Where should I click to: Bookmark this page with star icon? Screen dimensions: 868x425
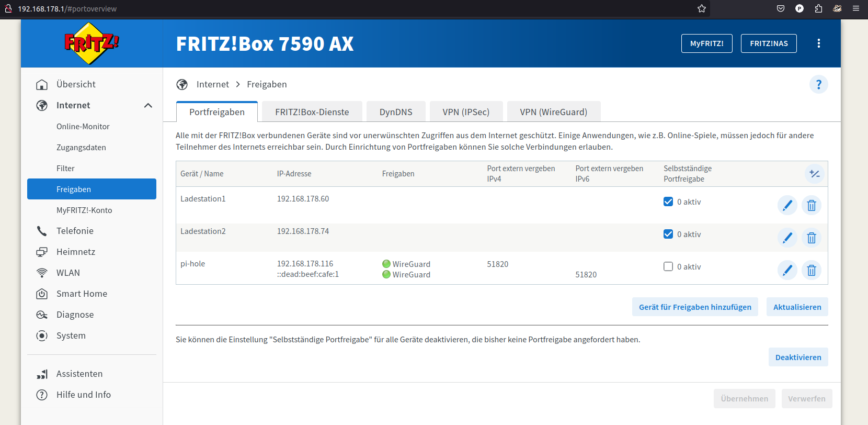click(x=702, y=8)
